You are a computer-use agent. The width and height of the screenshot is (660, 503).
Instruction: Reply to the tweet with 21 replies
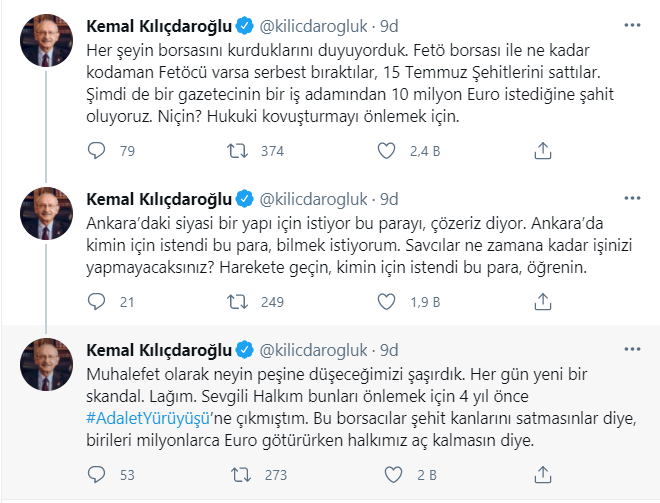pyautogui.click(x=97, y=301)
